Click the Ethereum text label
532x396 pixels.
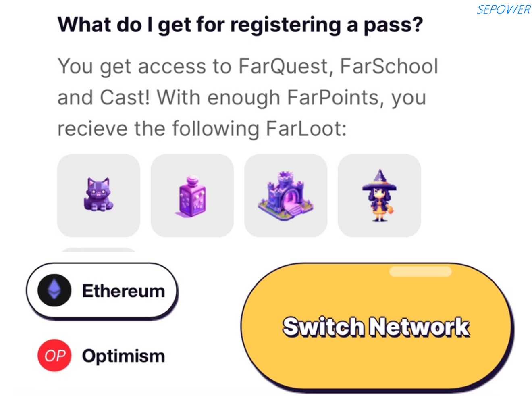tap(123, 291)
